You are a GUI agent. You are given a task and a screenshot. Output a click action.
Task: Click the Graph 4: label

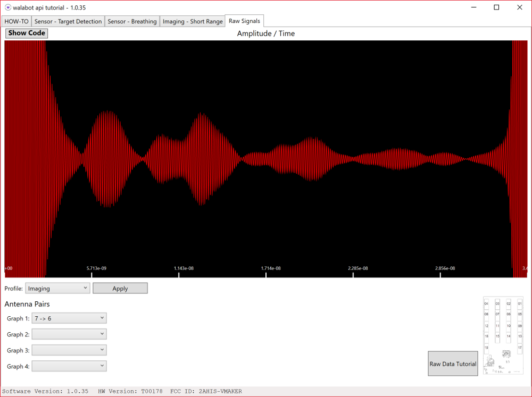click(x=18, y=367)
